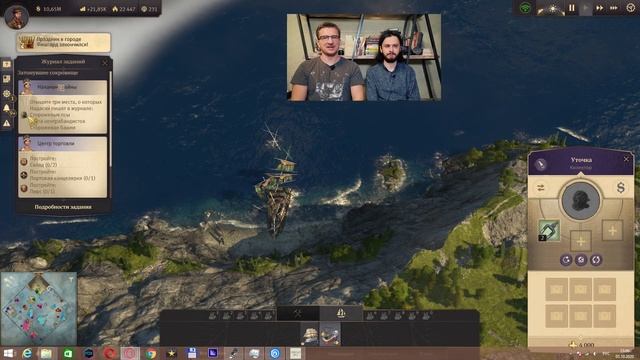Open the floppy disk taskbar app
Viewport: 640px width, 360px height.
(x=191, y=353)
